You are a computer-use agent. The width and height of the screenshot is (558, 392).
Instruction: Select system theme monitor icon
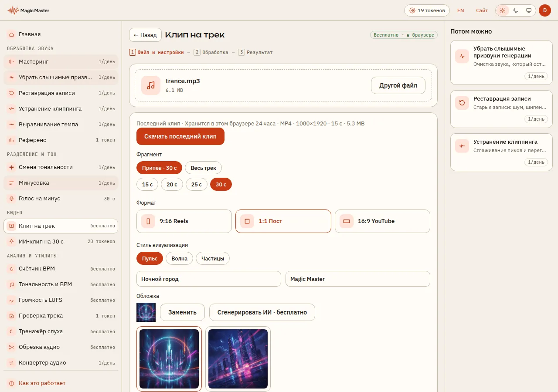coord(529,10)
